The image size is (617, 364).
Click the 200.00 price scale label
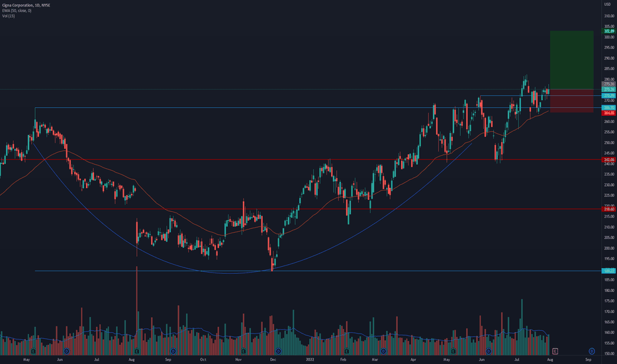pyautogui.click(x=609, y=248)
